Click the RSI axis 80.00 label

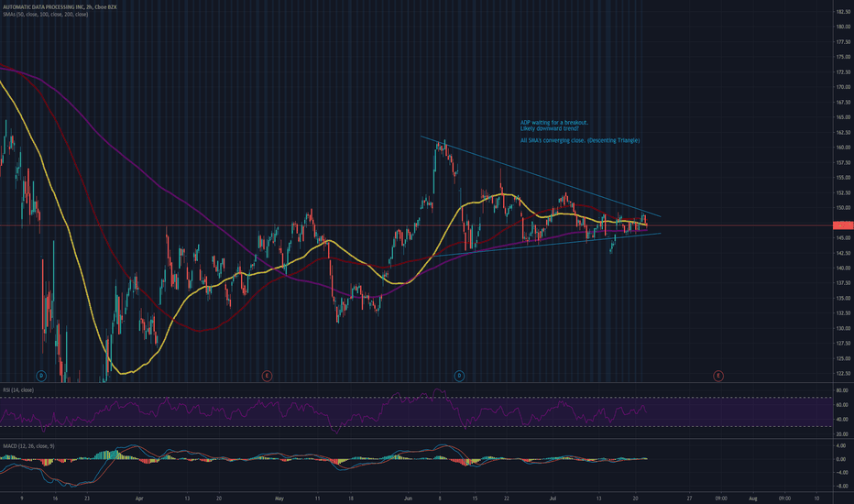click(x=842, y=390)
